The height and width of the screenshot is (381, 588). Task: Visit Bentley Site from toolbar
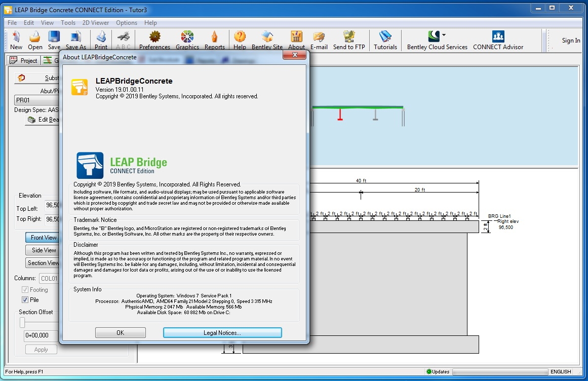267,41
